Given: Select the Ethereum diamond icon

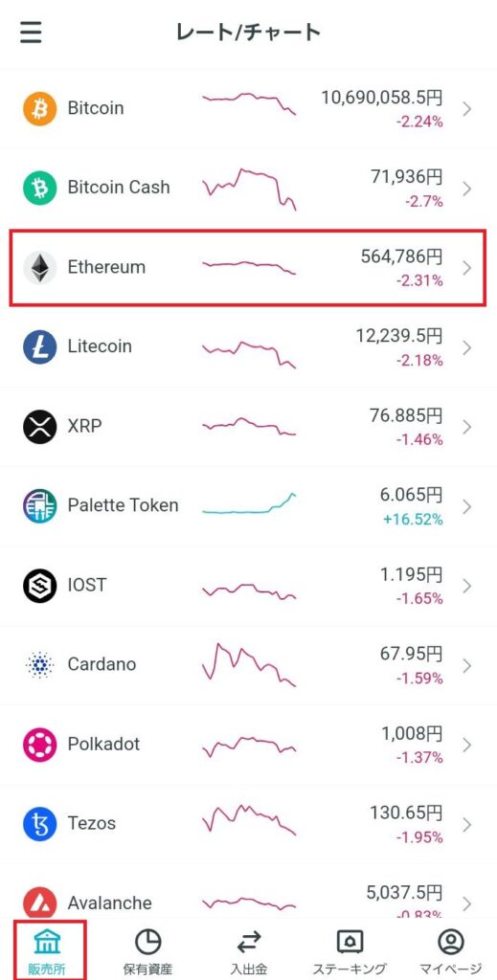Looking at the screenshot, I should coord(40,268).
